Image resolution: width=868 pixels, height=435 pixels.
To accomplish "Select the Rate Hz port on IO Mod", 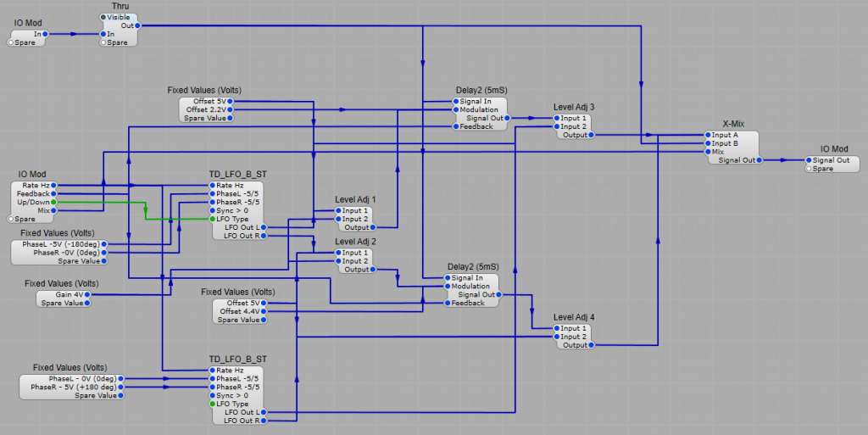I will (x=53, y=185).
